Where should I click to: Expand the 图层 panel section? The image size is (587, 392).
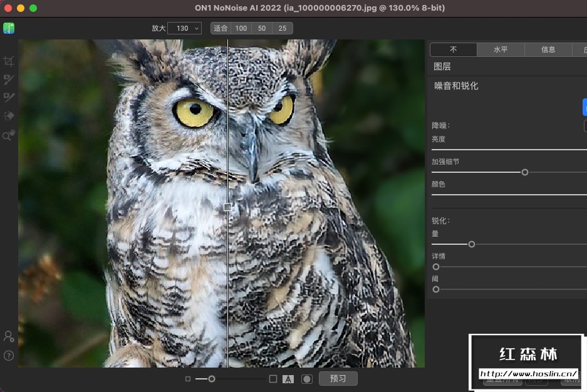pos(442,66)
